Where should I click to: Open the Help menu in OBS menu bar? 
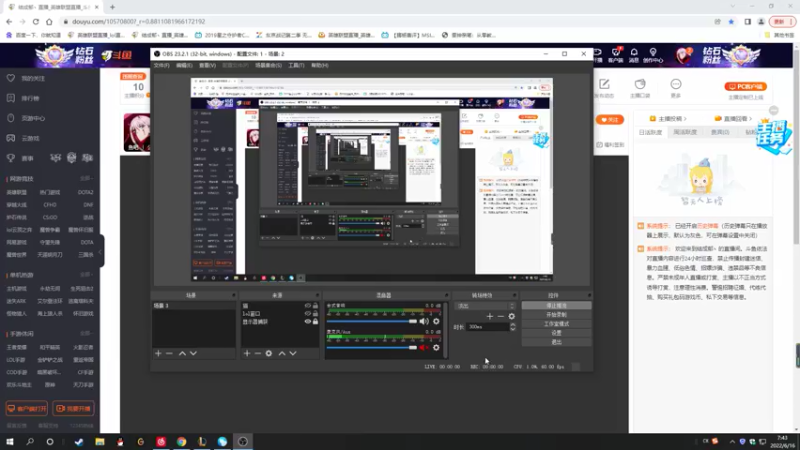[319, 65]
